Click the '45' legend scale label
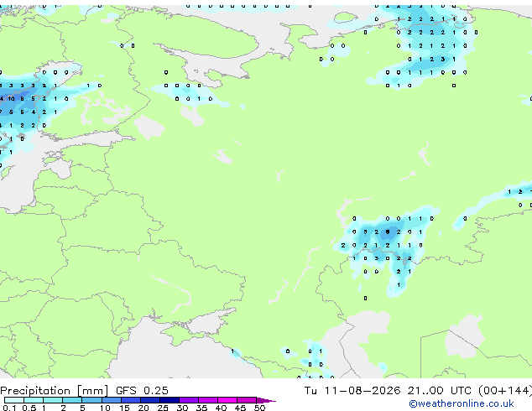Viewport: 532px width, 411px height. pyautogui.click(x=240, y=408)
